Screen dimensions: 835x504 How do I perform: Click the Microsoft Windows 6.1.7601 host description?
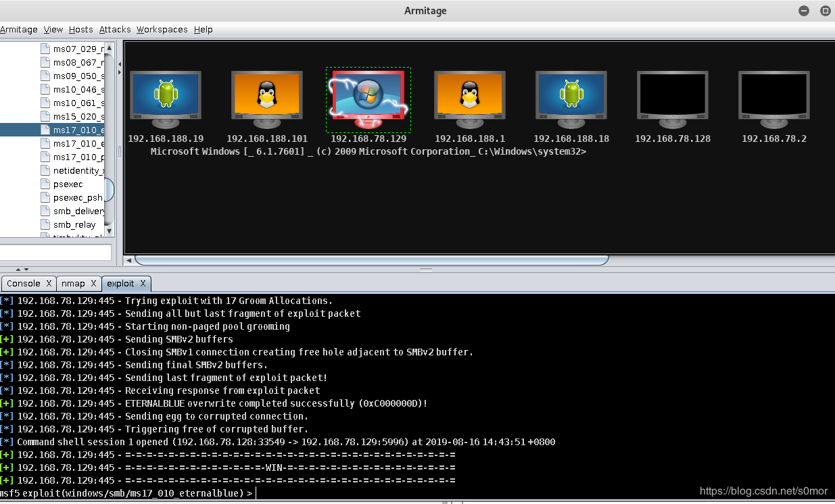point(368,151)
